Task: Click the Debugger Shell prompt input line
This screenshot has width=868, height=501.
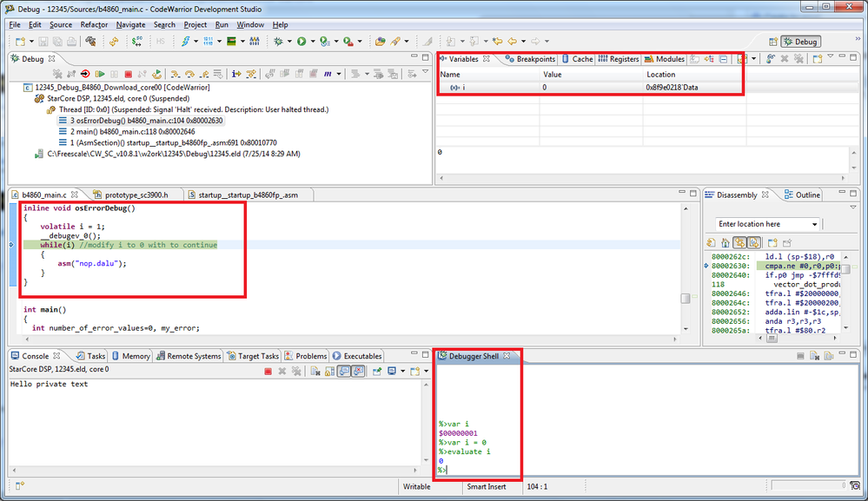Action: (647, 470)
